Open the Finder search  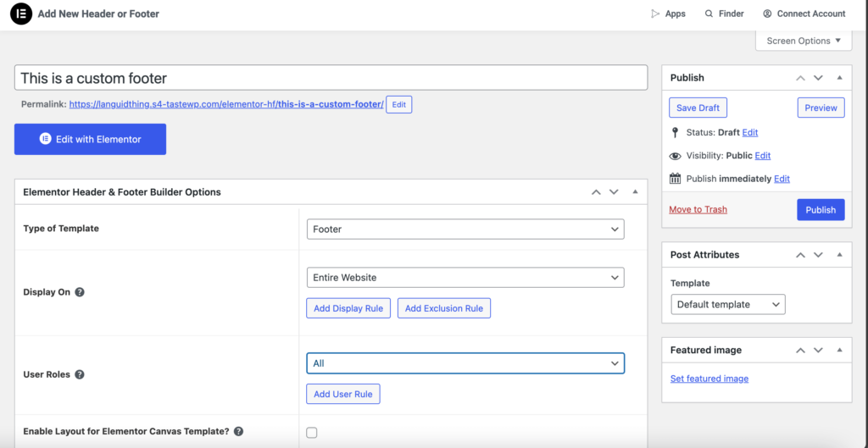click(x=724, y=14)
